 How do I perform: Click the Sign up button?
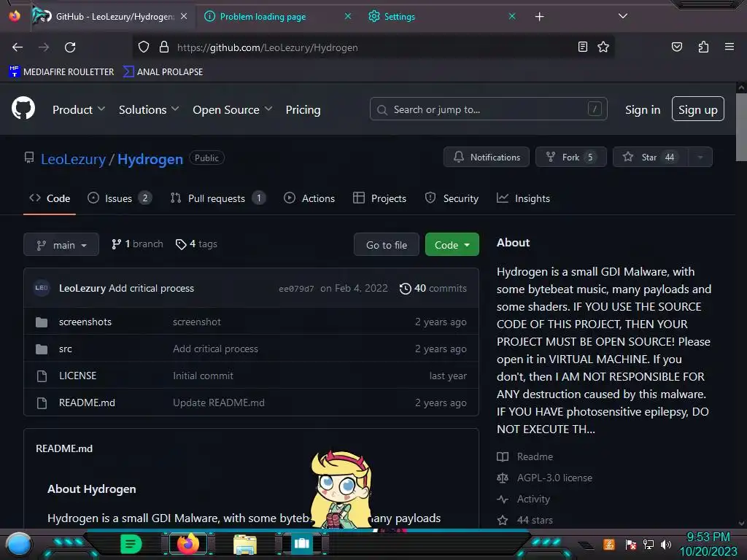[x=698, y=109]
